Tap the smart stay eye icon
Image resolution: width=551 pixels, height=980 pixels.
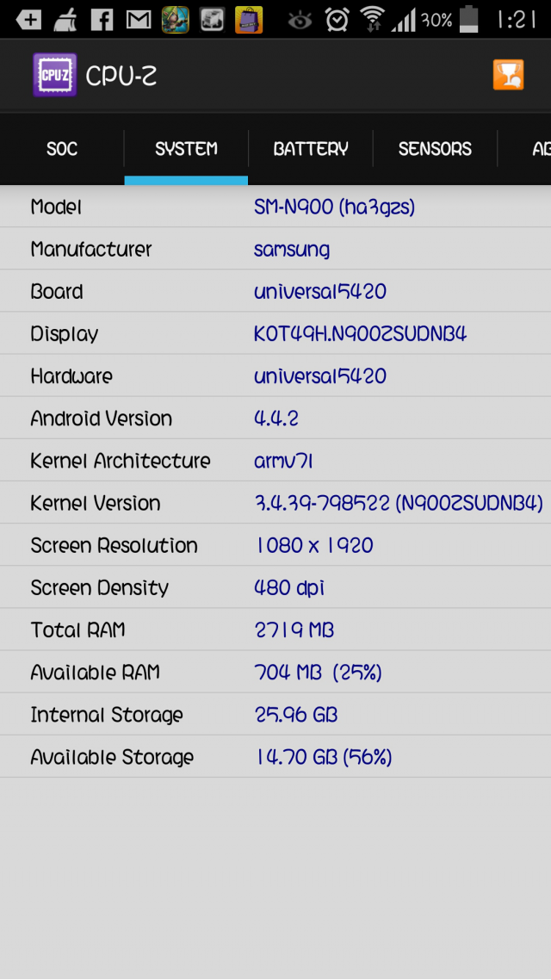[300, 20]
